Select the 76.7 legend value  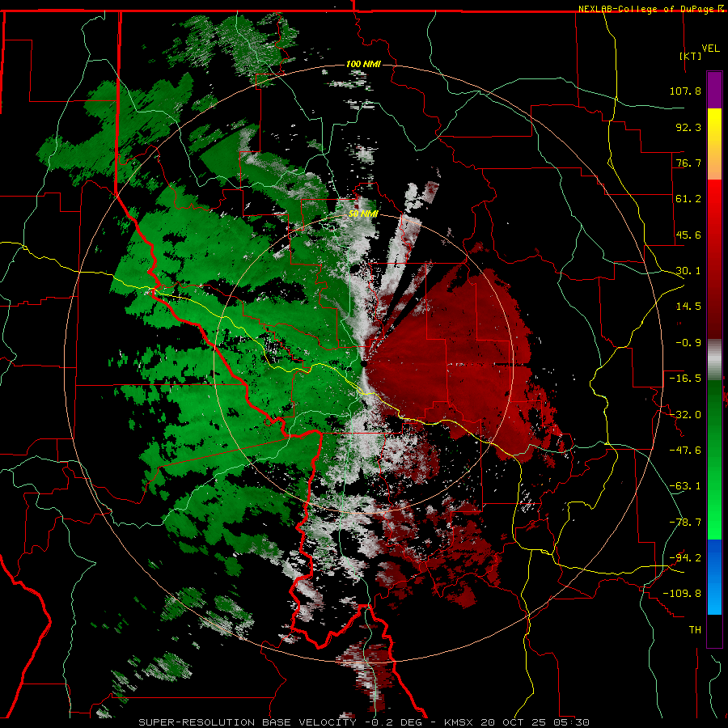pyautogui.click(x=688, y=163)
